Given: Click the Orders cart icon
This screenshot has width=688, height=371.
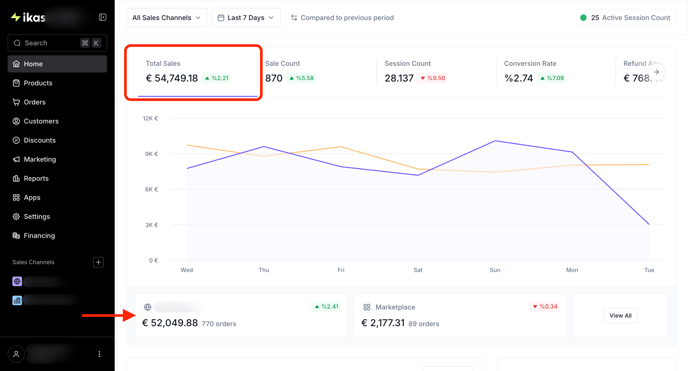Looking at the screenshot, I should pyautogui.click(x=16, y=102).
